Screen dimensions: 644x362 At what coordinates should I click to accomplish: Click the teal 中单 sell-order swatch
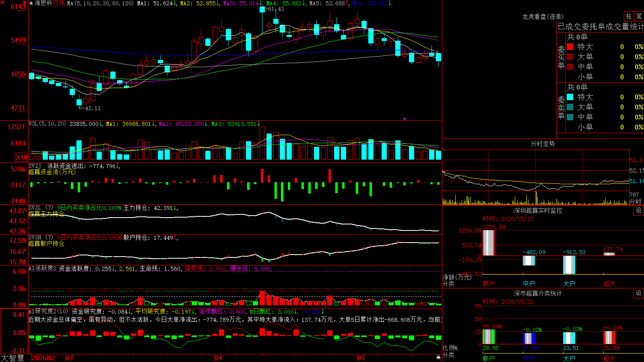point(570,117)
